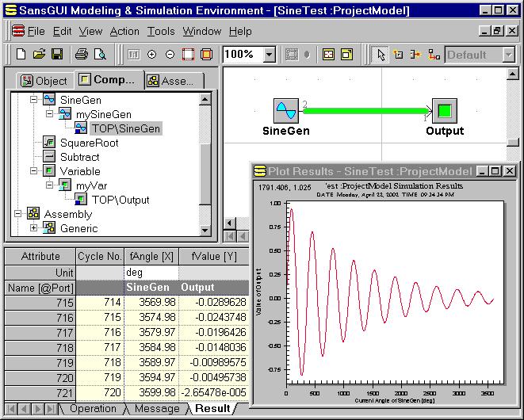Collapse the SineGen tree node

[x=34, y=101]
